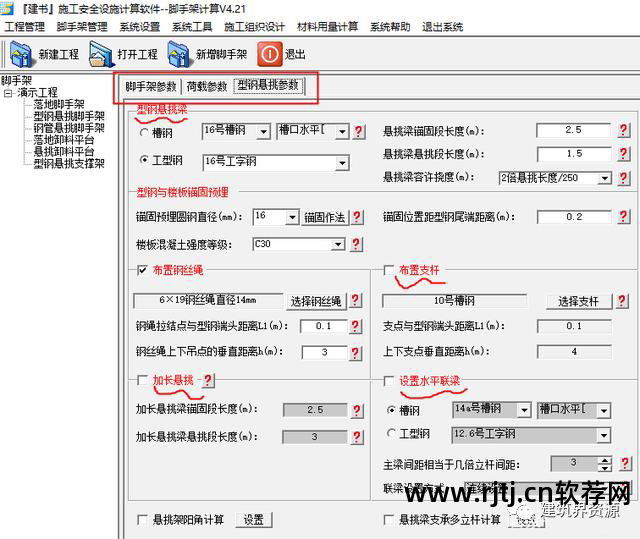Open help icon for 悬挑梁锚固段长度
The height and width of the screenshot is (539, 640).
pos(623,130)
